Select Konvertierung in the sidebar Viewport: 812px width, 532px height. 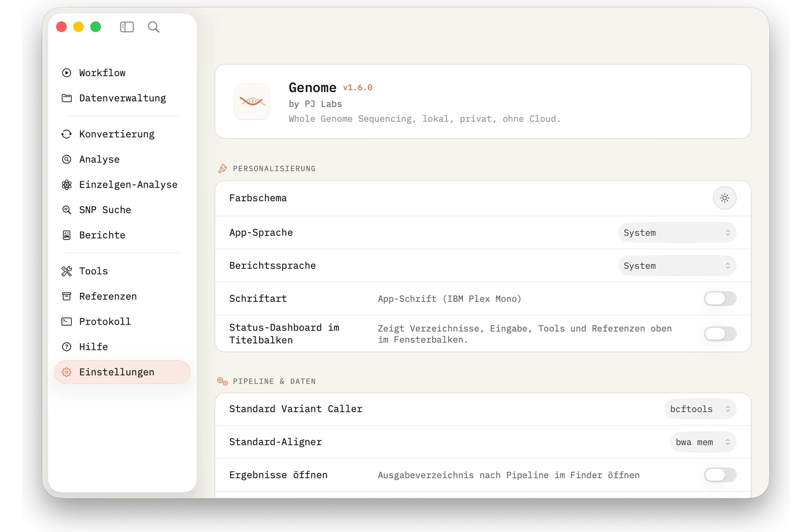click(122, 134)
